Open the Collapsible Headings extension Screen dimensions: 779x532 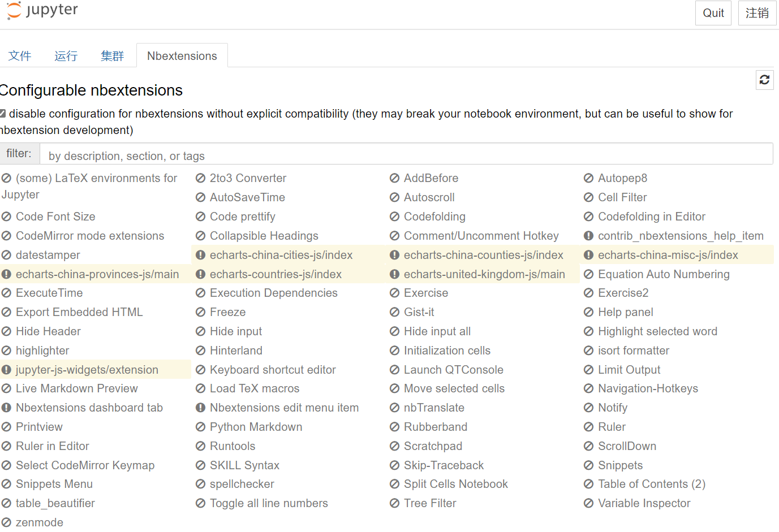[x=264, y=236]
